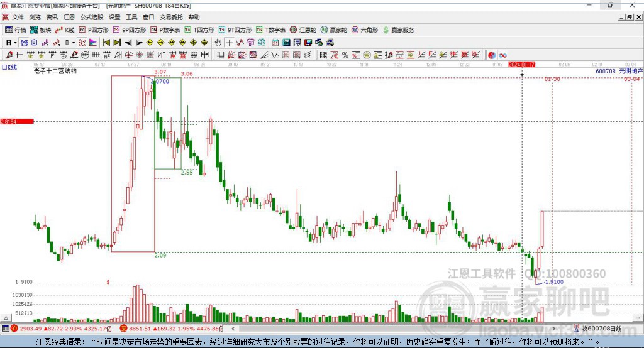Select the percent % tool icon
644x348 pixels.
345,55
